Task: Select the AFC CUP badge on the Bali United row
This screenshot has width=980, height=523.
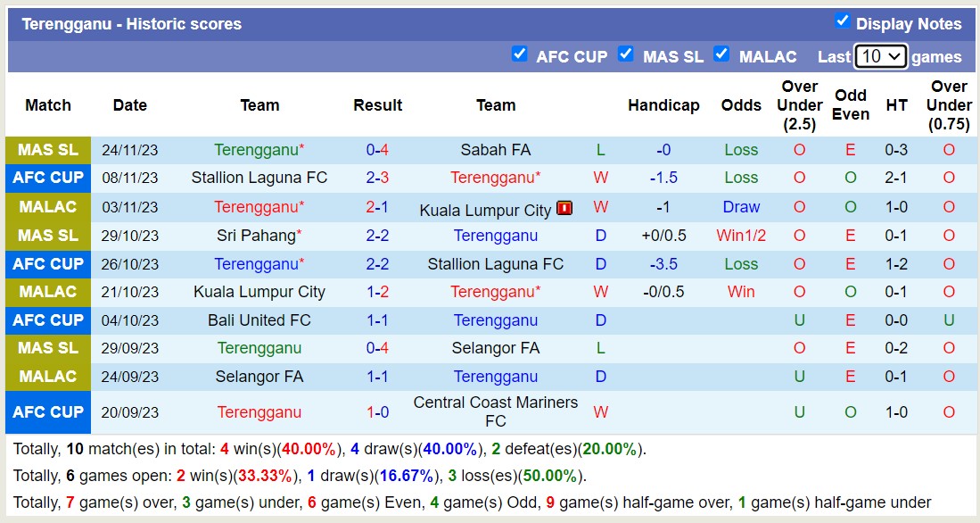Action: click(47, 320)
